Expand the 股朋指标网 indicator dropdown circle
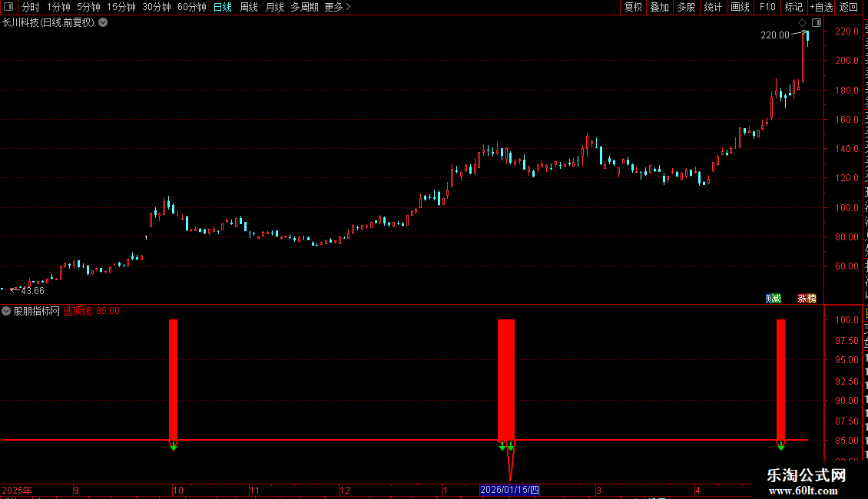Image resolution: width=868 pixels, height=499 pixels. tap(6, 311)
